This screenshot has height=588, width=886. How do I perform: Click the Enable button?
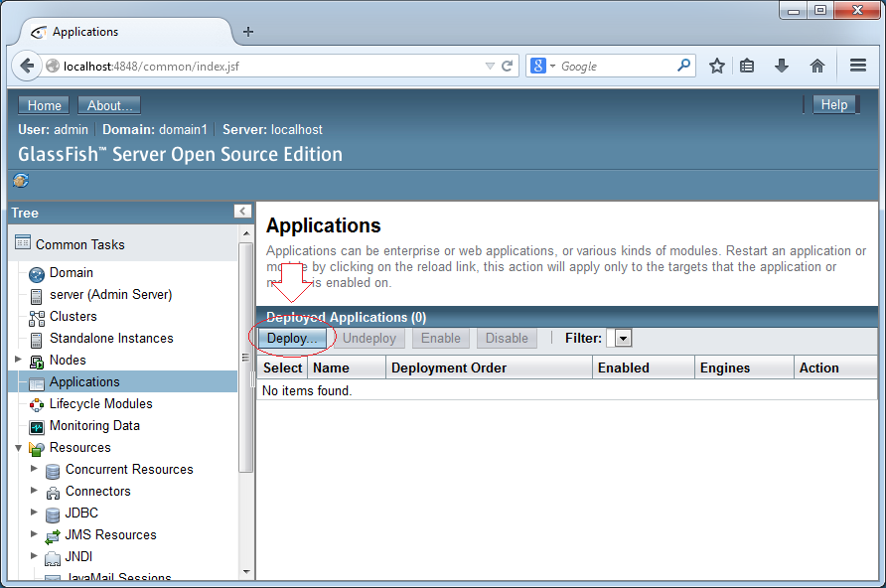tap(441, 339)
